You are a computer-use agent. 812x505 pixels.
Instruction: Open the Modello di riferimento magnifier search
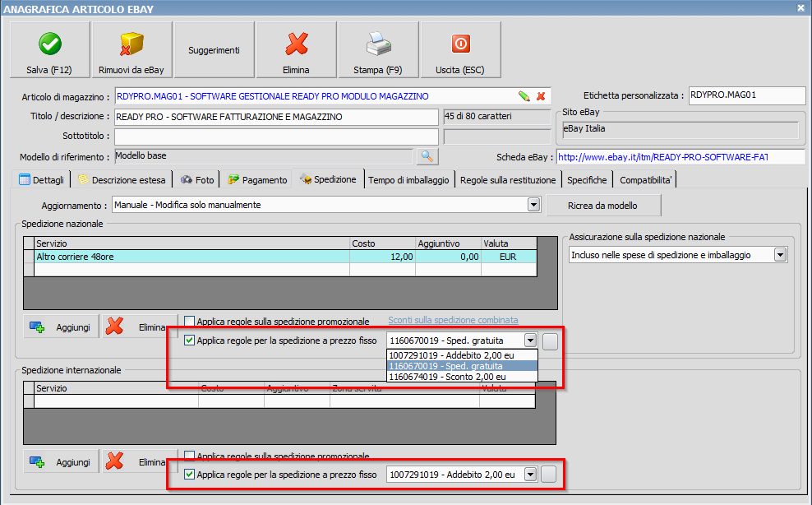click(427, 156)
